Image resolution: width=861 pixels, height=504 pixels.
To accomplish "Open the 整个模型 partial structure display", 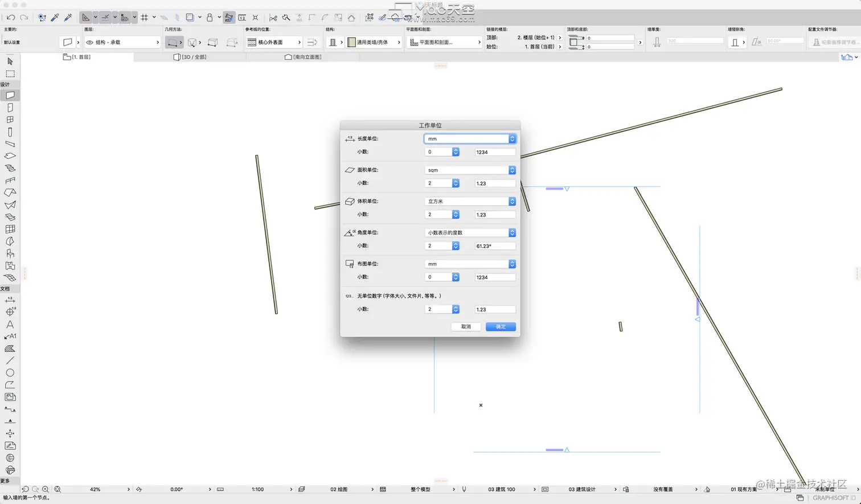I will [x=421, y=489].
